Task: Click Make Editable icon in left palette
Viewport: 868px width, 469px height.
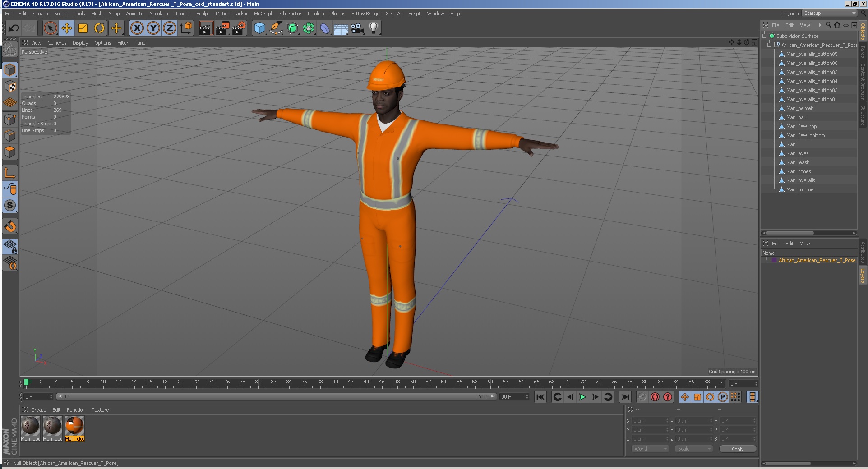Action: click(10, 50)
